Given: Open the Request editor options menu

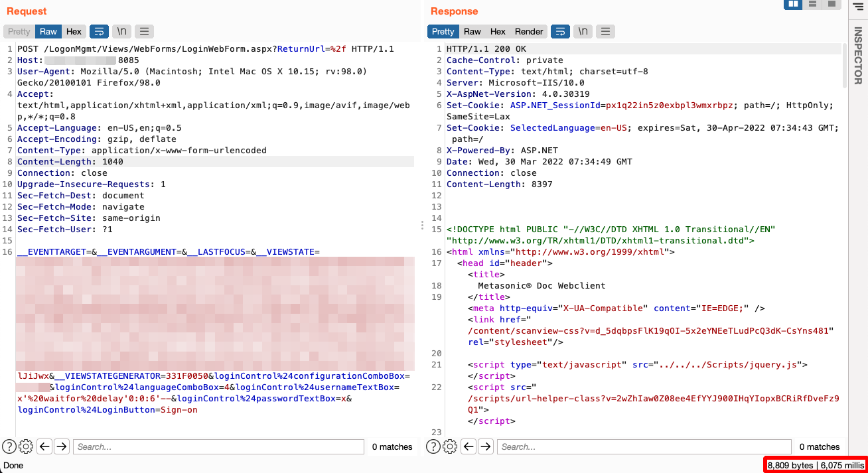Looking at the screenshot, I should click(x=144, y=31).
